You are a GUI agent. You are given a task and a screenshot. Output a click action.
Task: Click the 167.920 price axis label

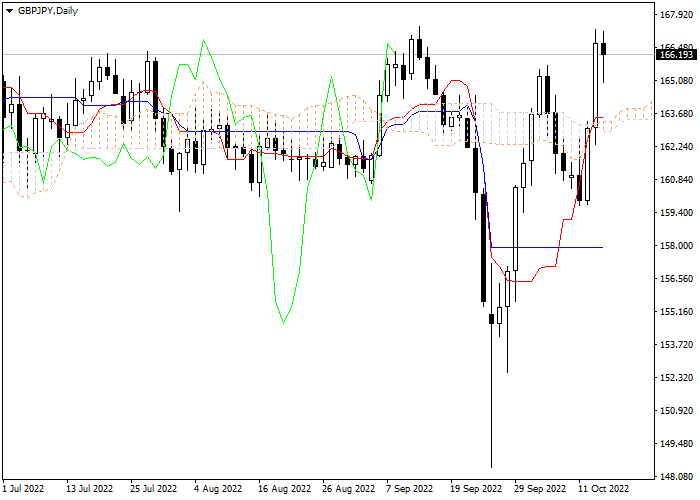(x=676, y=15)
